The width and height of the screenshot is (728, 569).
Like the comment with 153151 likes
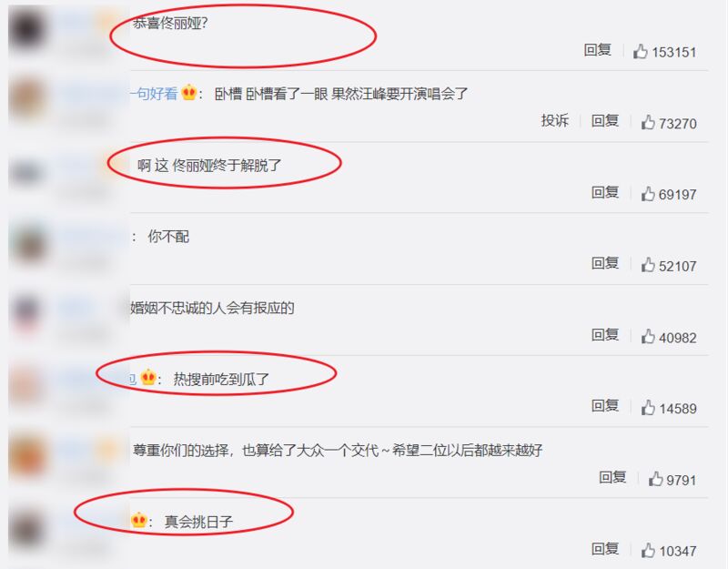click(641, 51)
